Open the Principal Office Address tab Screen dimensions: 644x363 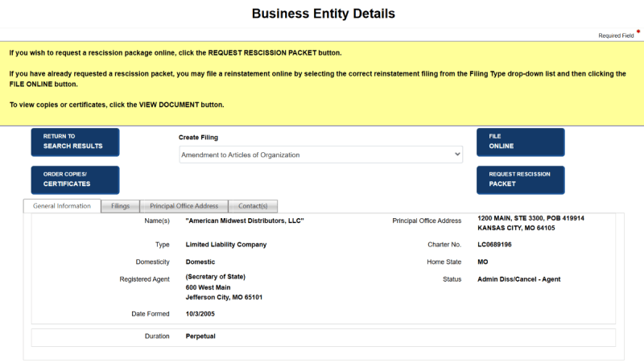(x=184, y=206)
